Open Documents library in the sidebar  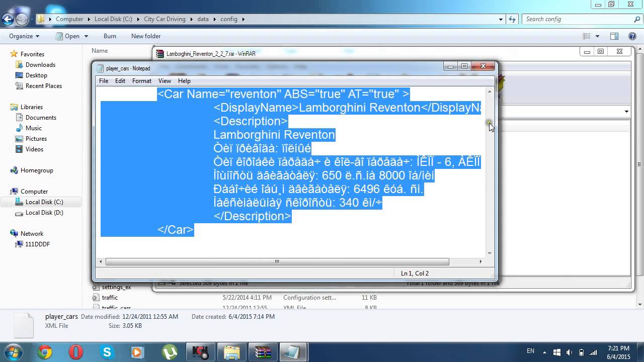41,118
